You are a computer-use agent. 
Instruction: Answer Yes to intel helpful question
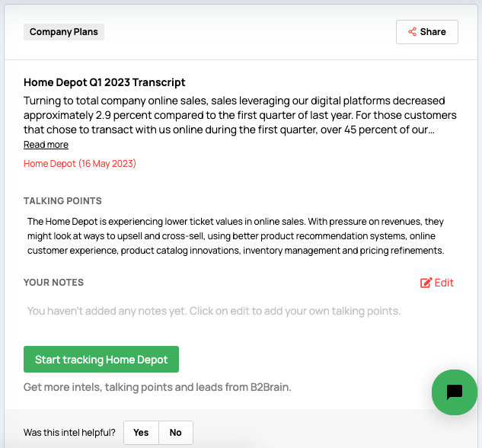click(141, 433)
